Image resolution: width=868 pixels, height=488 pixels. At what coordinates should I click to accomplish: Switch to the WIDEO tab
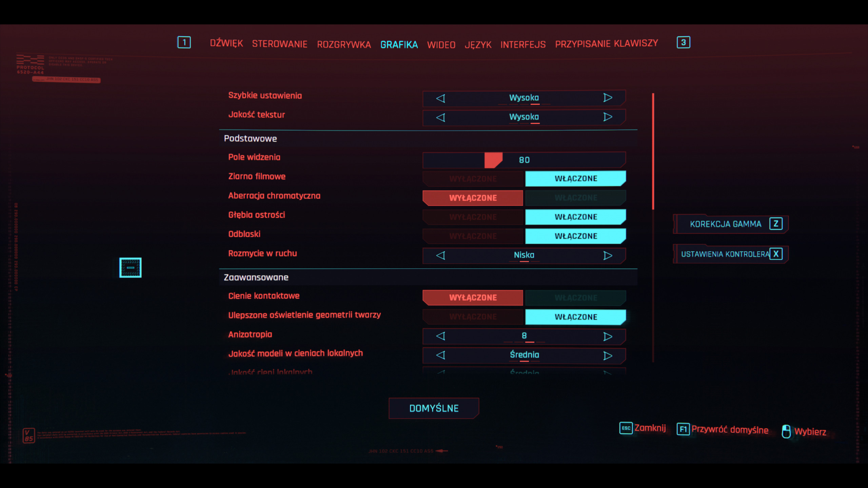coord(441,44)
